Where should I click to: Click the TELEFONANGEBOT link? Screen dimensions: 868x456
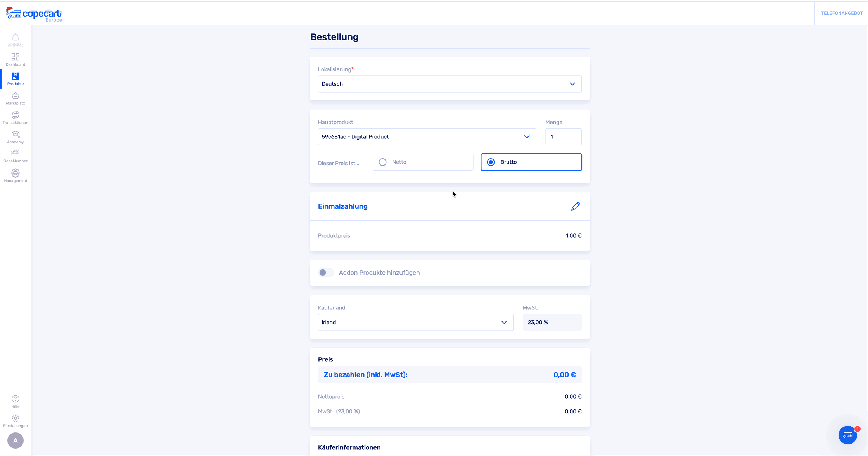tap(842, 13)
